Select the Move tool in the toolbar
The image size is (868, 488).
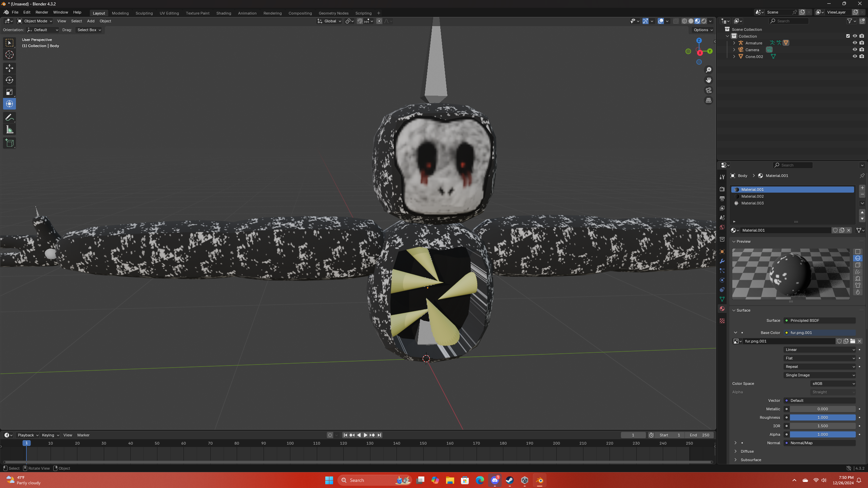click(x=9, y=68)
